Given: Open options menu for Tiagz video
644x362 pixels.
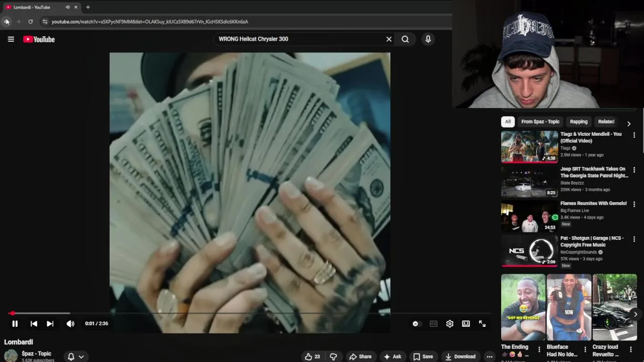Looking at the screenshot, I should coord(634,135).
